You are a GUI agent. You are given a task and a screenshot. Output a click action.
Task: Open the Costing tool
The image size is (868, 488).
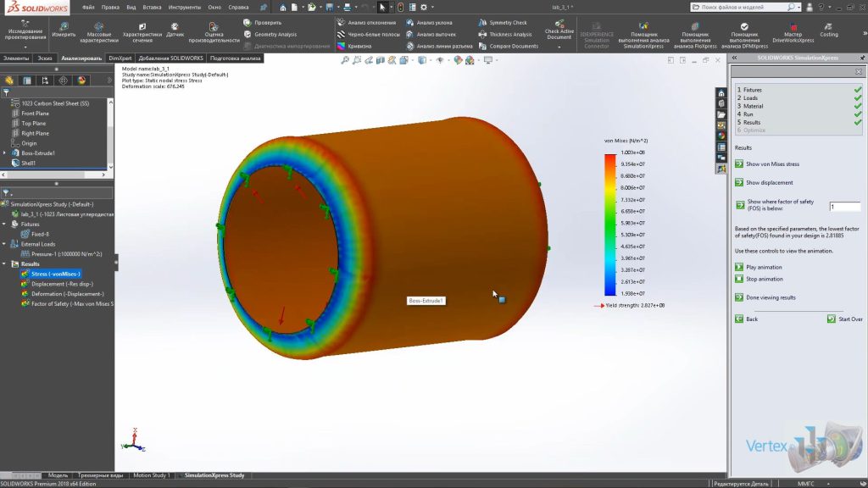coord(829,30)
